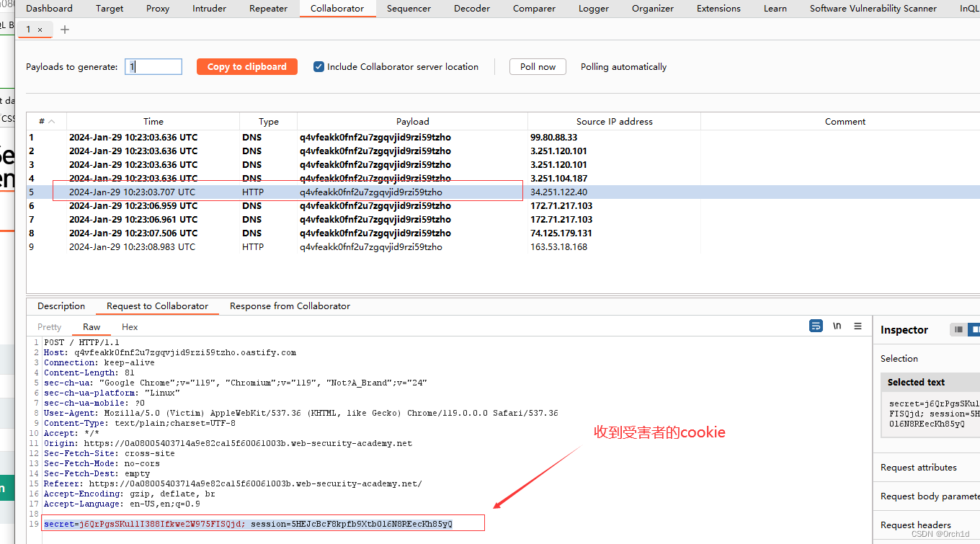Click the Host header line in request
The height and width of the screenshot is (544, 980).
point(169,352)
